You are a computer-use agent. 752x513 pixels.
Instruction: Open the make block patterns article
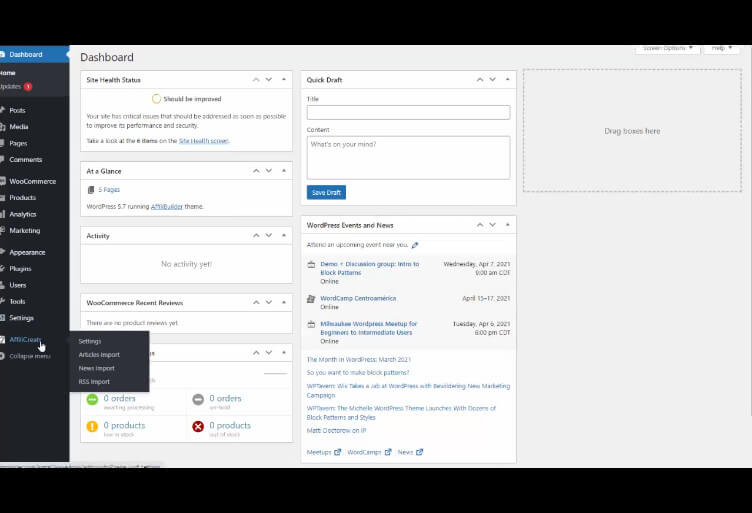pos(358,373)
